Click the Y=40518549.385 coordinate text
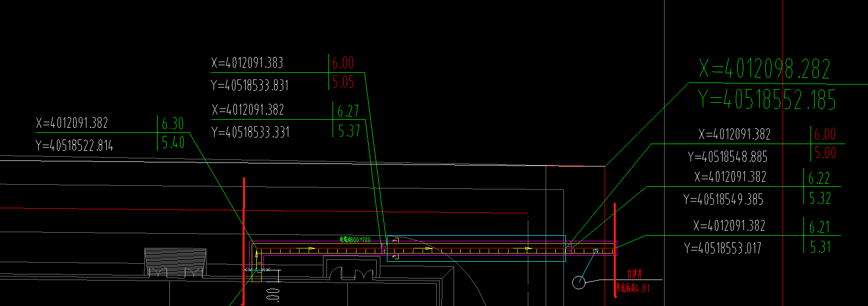 (x=724, y=199)
